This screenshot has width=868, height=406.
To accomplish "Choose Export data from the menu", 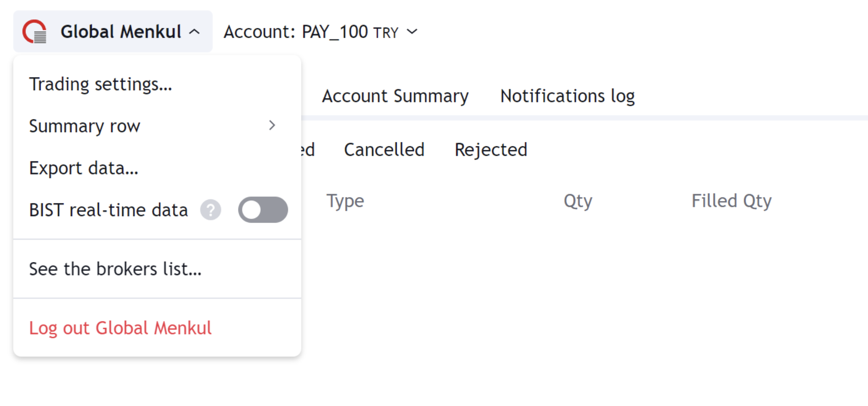I will point(84,168).
